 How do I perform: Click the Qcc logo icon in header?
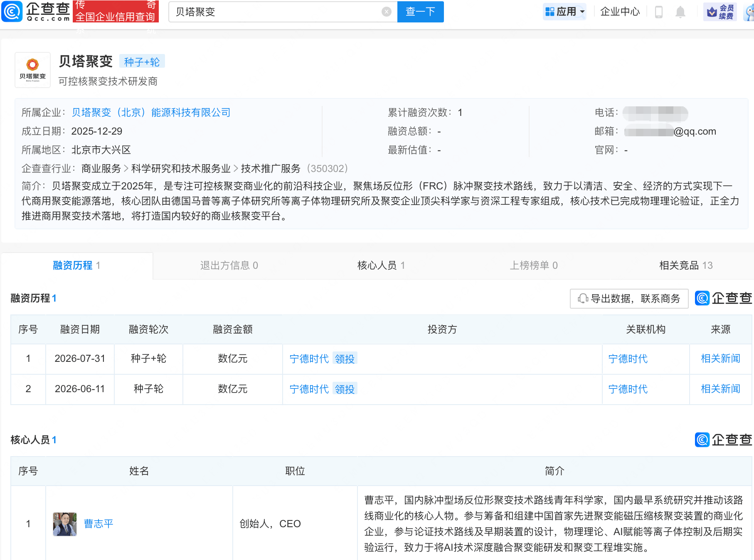click(x=12, y=11)
